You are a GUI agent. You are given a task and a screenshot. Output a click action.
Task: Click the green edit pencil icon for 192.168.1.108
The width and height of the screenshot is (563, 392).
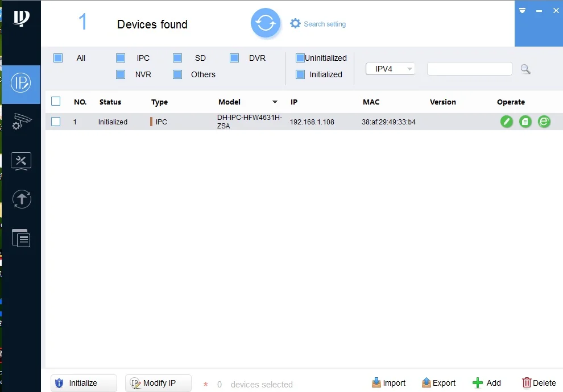[x=506, y=122]
